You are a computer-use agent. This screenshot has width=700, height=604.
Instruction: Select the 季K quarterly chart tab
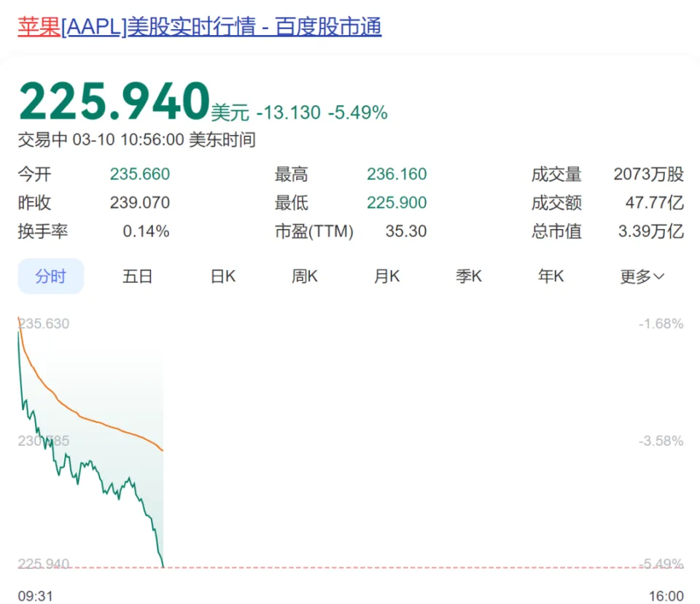(469, 276)
